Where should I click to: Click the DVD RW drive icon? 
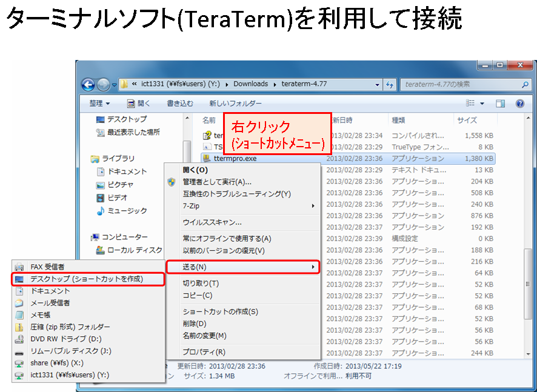(19, 339)
